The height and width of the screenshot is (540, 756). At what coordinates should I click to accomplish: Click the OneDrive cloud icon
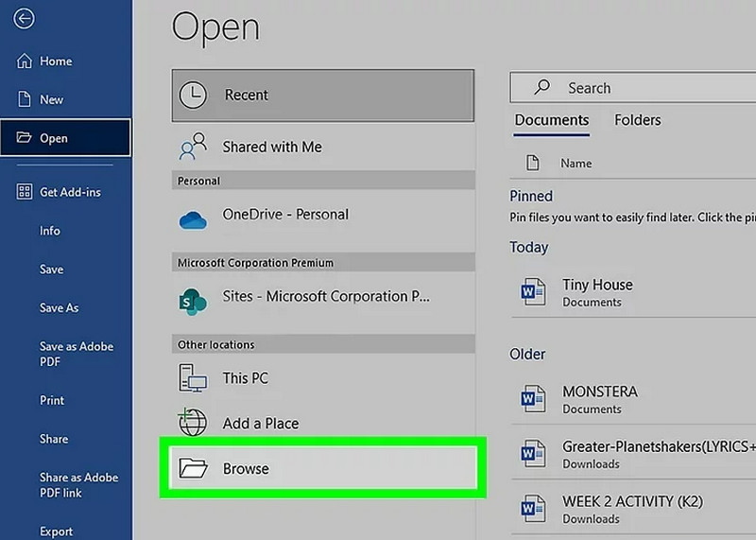point(193,218)
